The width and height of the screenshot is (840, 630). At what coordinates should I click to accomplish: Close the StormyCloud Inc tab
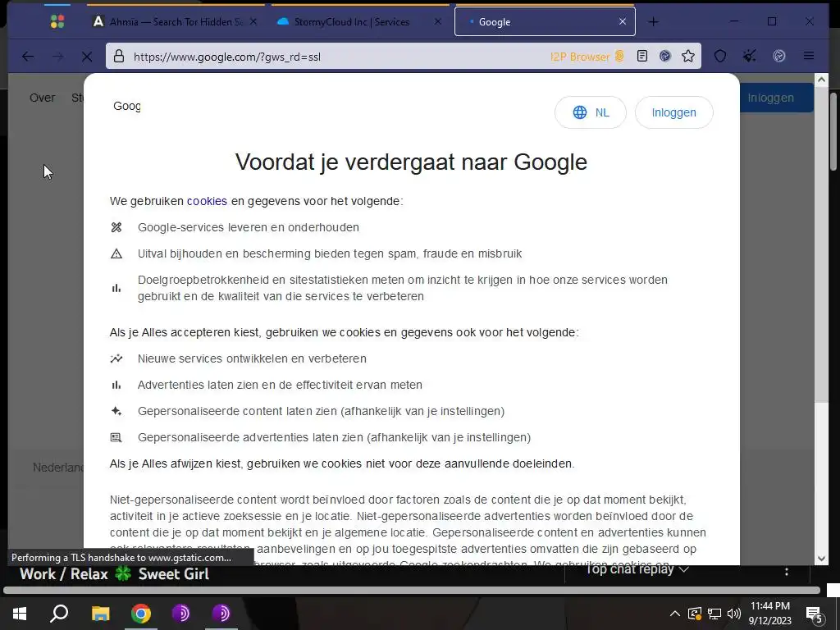point(438,22)
